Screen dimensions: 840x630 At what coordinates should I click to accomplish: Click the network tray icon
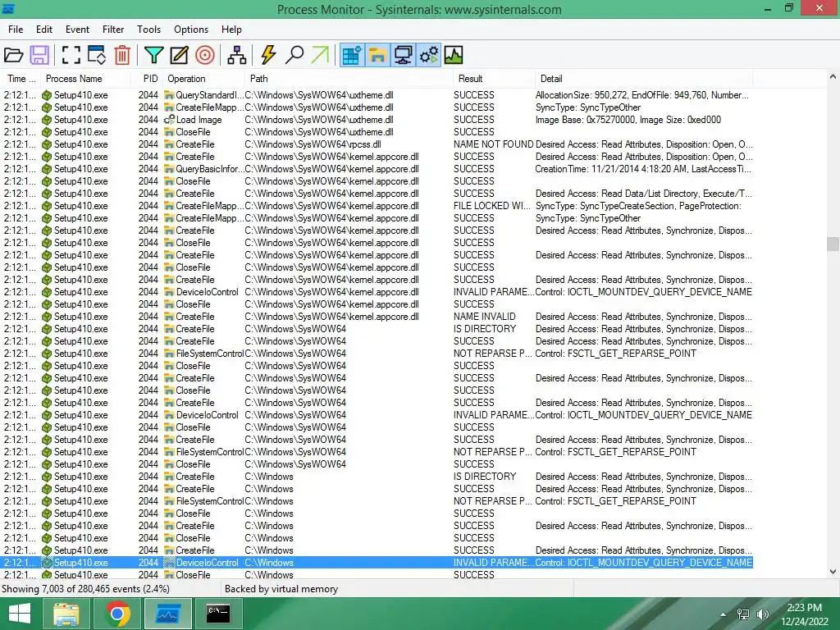click(743, 614)
